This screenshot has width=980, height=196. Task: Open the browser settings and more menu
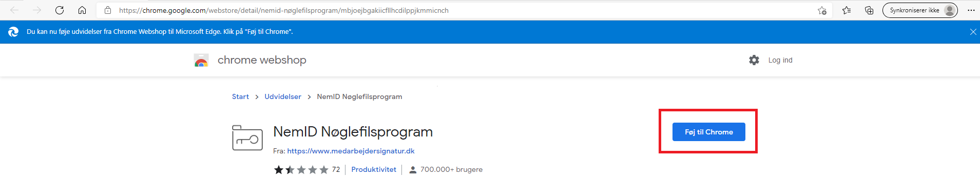[971, 10]
